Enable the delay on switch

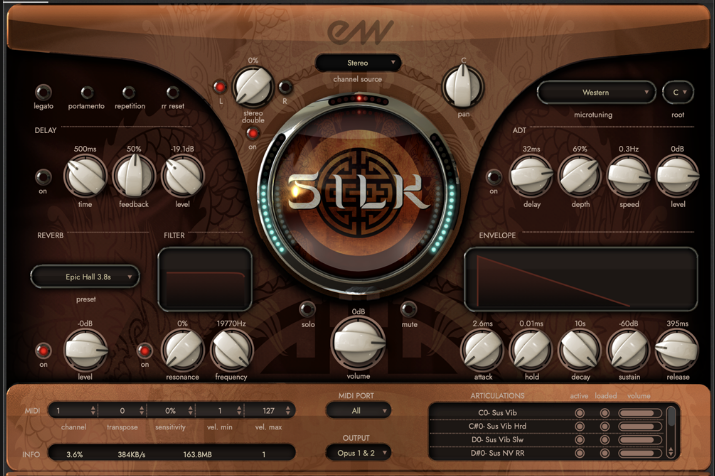[x=44, y=178]
